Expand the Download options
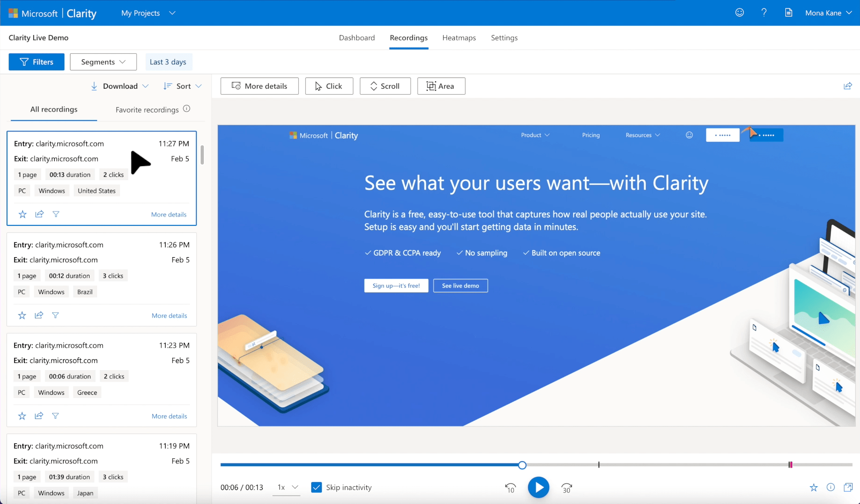The width and height of the screenshot is (860, 504). (x=119, y=86)
